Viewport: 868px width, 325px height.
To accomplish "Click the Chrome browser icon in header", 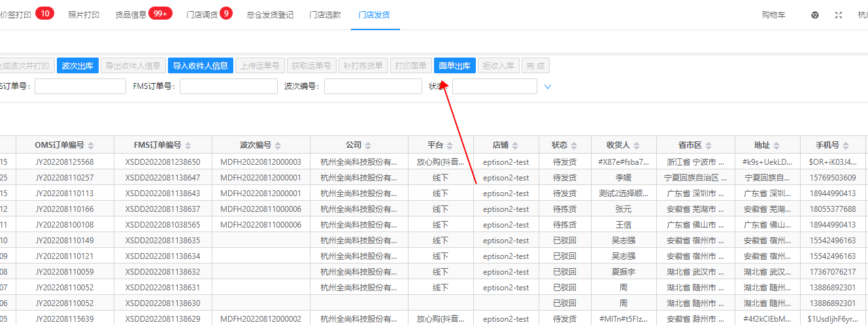I will click(815, 15).
